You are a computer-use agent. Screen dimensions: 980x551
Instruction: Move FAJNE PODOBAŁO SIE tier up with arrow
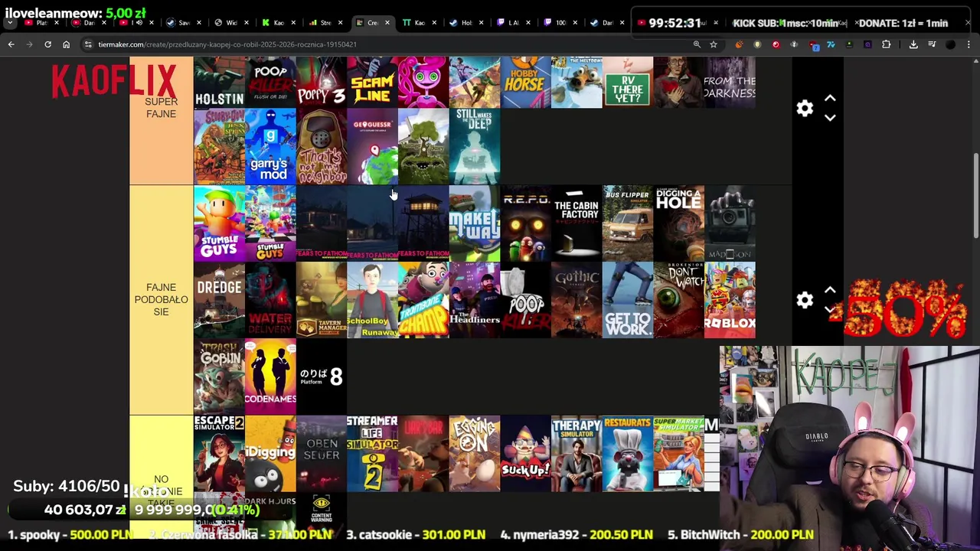click(x=830, y=290)
